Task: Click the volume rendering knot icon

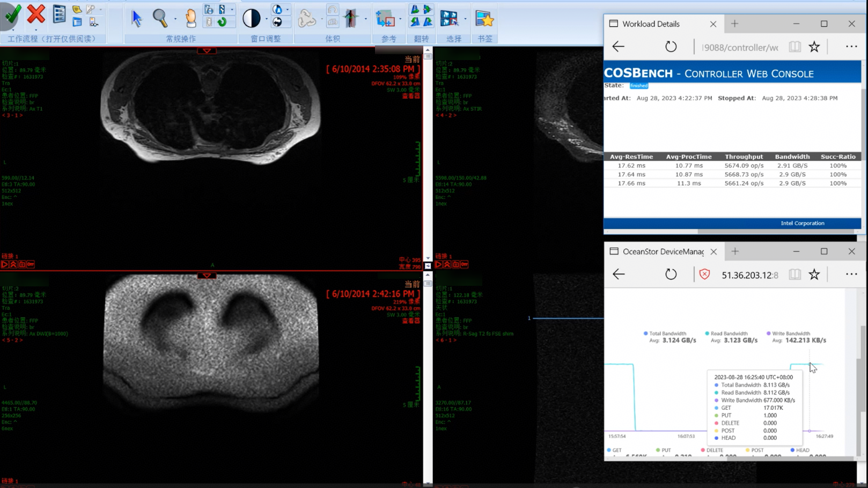Action: (307, 19)
